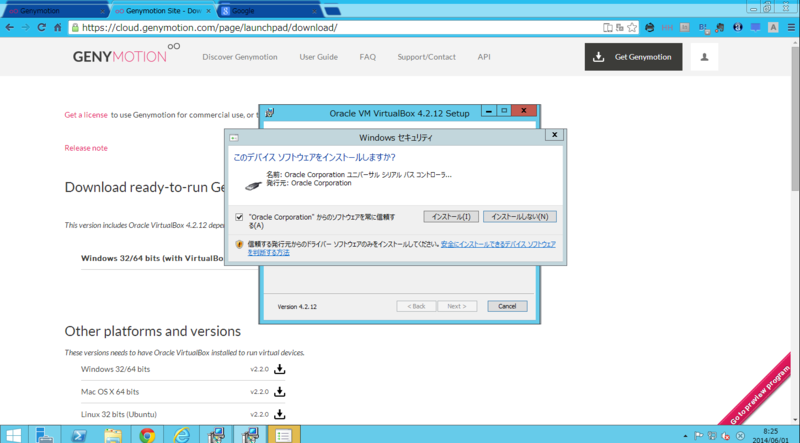Open File Explorer from the taskbar

pyautogui.click(x=113, y=435)
